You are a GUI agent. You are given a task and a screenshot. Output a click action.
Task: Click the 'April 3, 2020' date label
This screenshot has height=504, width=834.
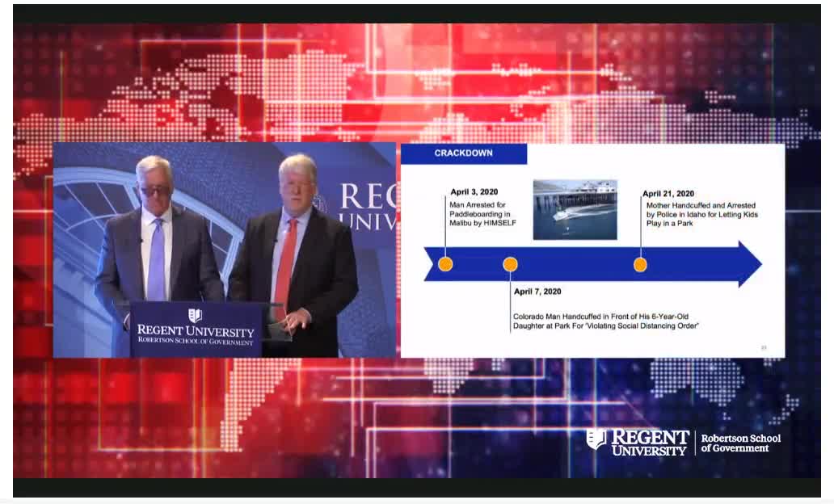pos(474,192)
